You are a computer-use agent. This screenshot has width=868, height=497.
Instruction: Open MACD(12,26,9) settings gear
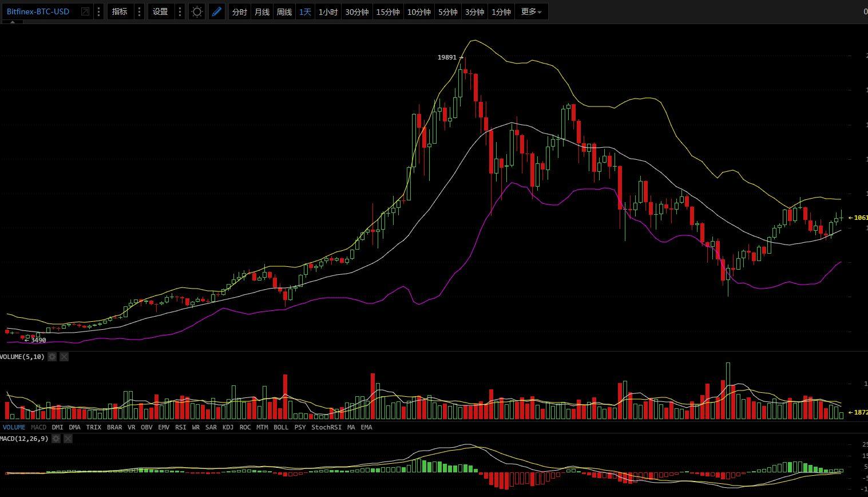pyautogui.click(x=56, y=439)
